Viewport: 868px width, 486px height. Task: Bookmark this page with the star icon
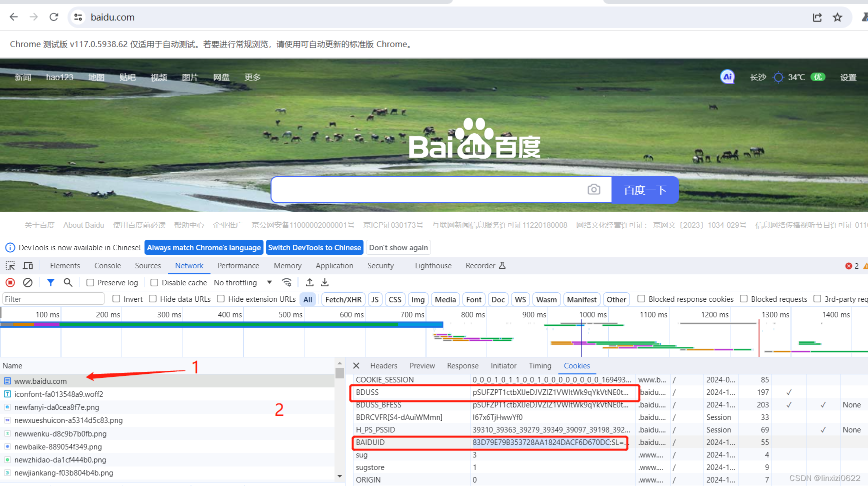[837, 18]
